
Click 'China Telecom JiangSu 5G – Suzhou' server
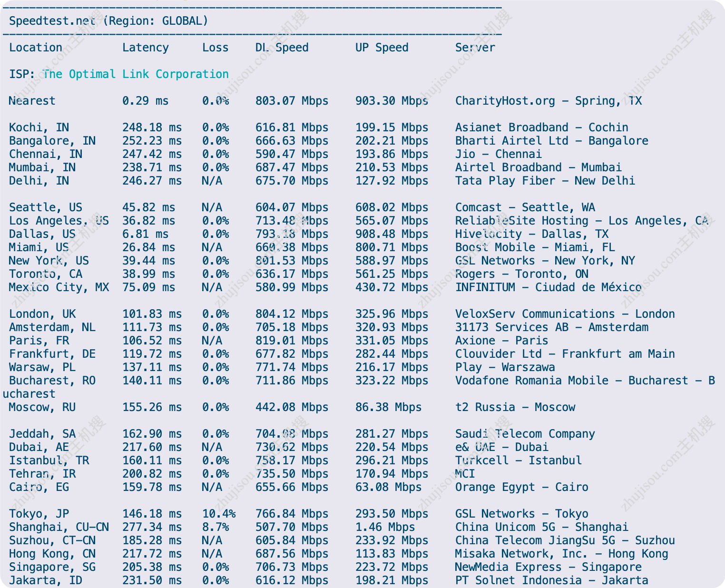point(565,540)
